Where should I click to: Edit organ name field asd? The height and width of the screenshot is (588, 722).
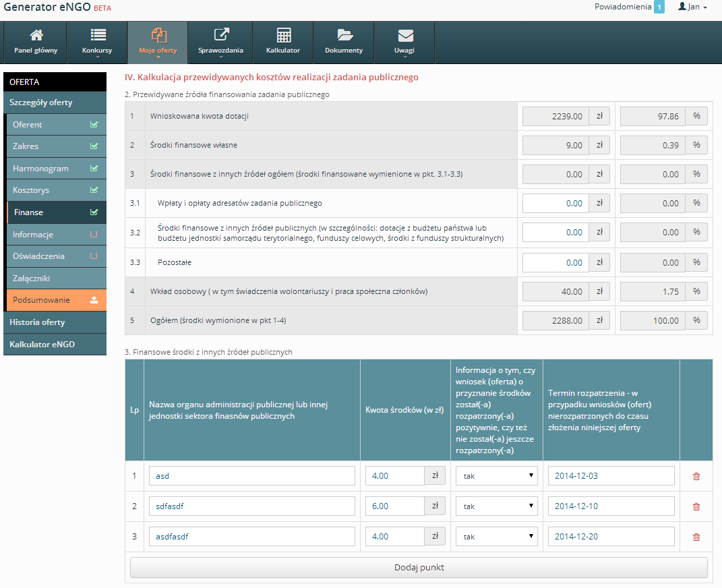[x=252, y=475]
